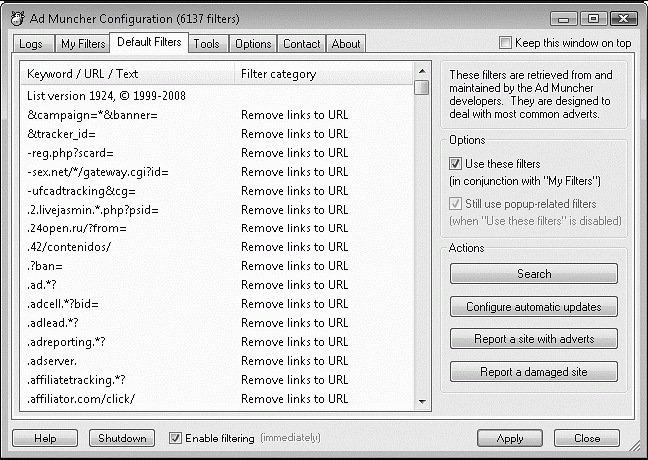Sort by Keyword / URL / Text column header
The width and height of the screenshot is (648, 460).
click(127, 74)
